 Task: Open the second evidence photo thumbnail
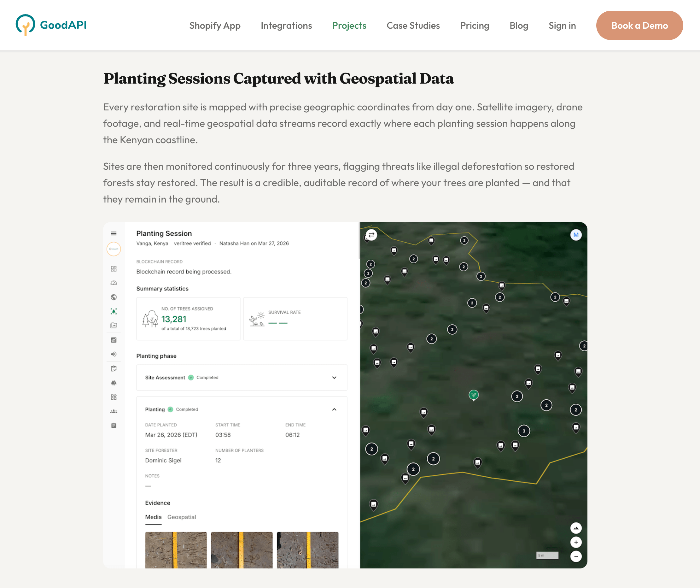pyautogui.click(x=242, y=550)
